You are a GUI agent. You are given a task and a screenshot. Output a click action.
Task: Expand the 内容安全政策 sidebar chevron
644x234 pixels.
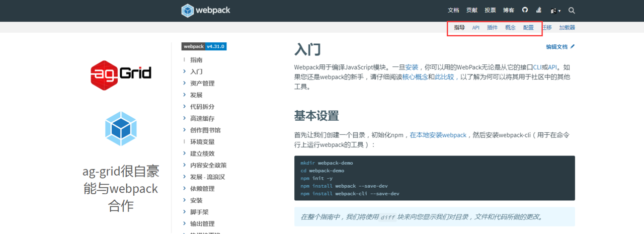(x=185, y=165)
